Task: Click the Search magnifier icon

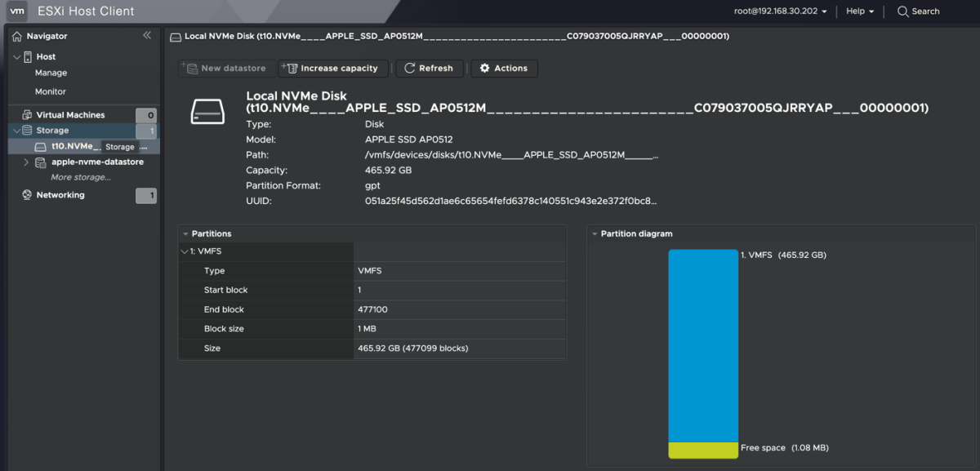Action: pyautogui.click(x=902, y=11)
